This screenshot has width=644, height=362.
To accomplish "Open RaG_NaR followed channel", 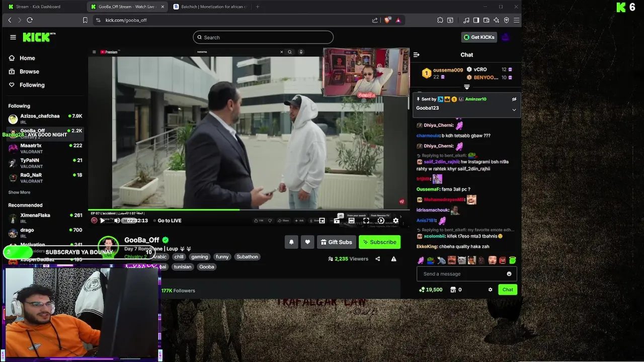I will point(45,178).
